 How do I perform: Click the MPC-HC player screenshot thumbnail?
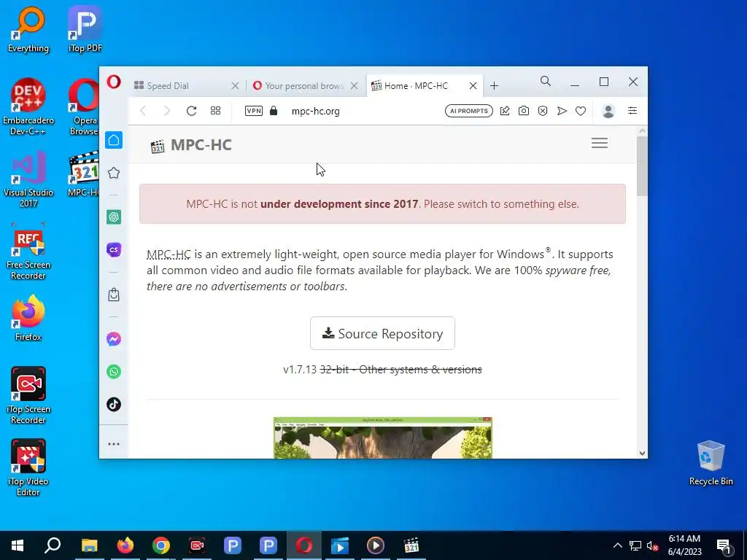tap(382, 438)
